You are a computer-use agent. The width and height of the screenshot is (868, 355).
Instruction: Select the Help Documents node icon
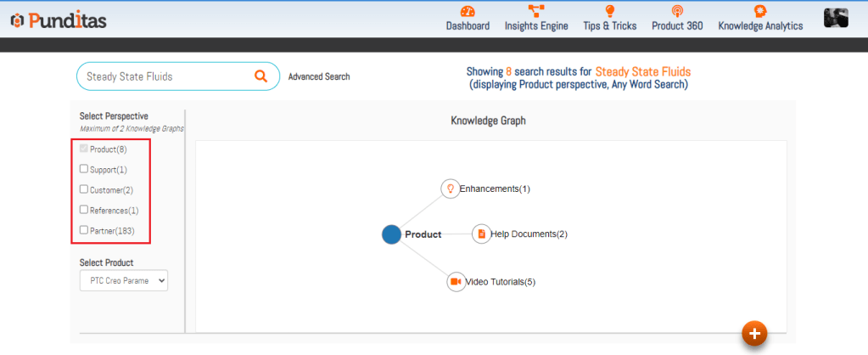(x=481, y=234)
